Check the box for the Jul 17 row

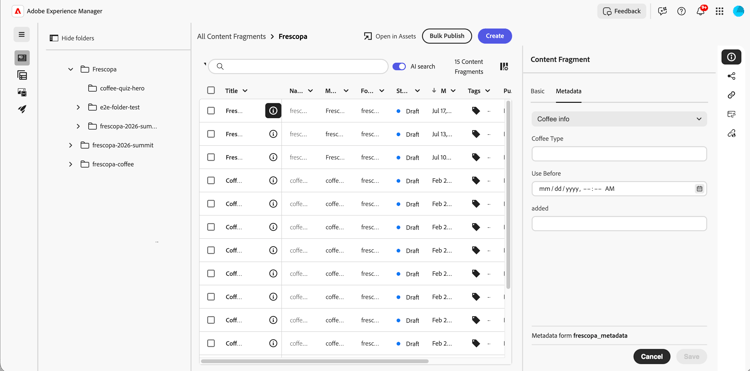[x=211, y=111]
